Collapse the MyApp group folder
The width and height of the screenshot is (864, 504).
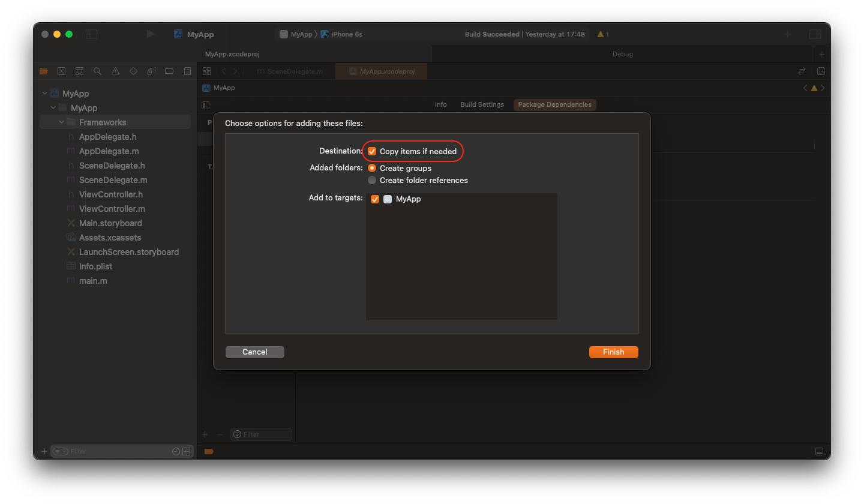[x=53, y=108]
